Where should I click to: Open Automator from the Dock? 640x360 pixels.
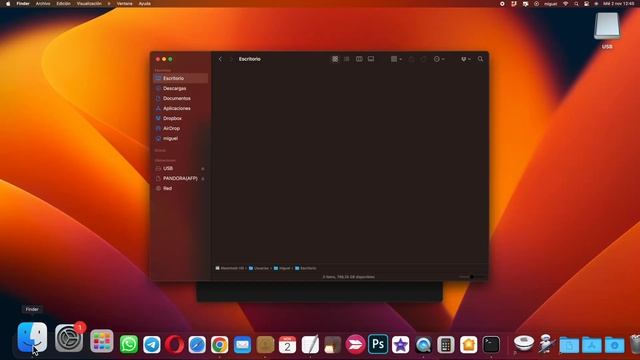(547, 344)
